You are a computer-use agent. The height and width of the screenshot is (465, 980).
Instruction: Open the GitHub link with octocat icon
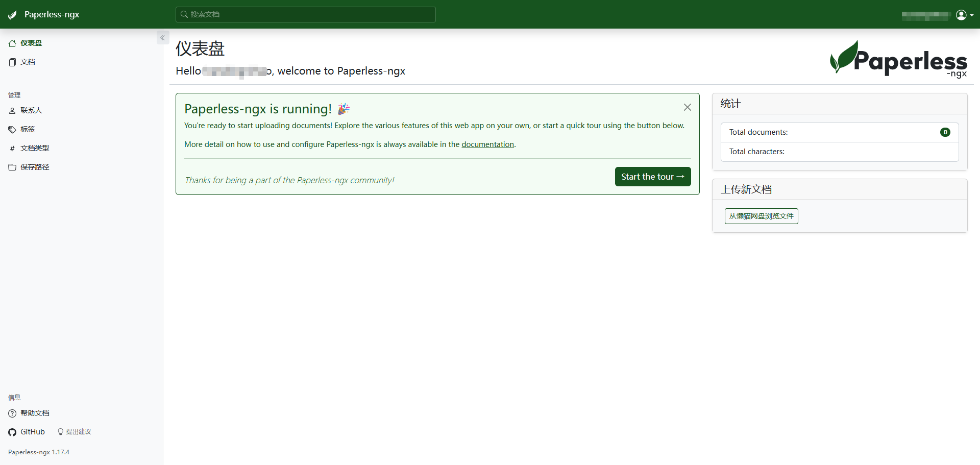coord(27,432)
